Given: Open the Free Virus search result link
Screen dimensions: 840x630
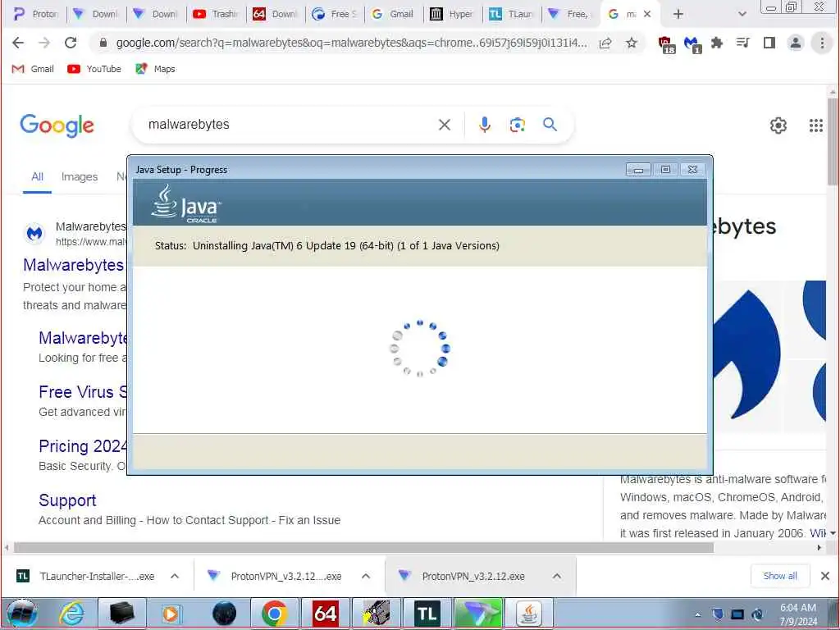Looking at the screenshot, I should (83, 392).
